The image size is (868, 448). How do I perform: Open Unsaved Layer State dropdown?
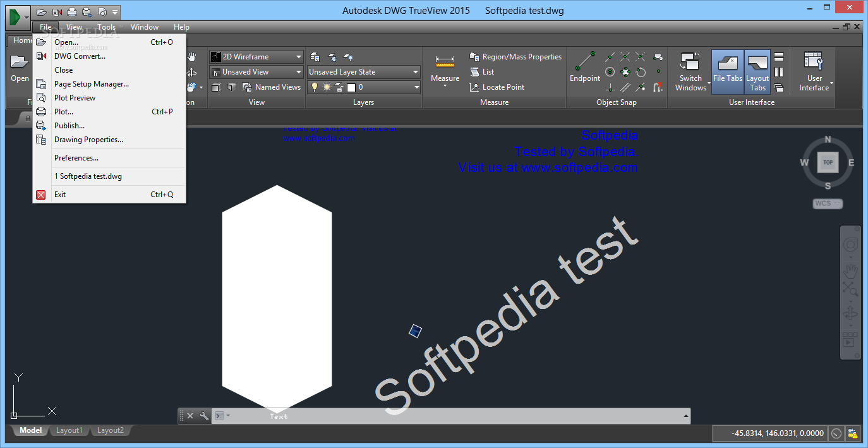[364, 72]
